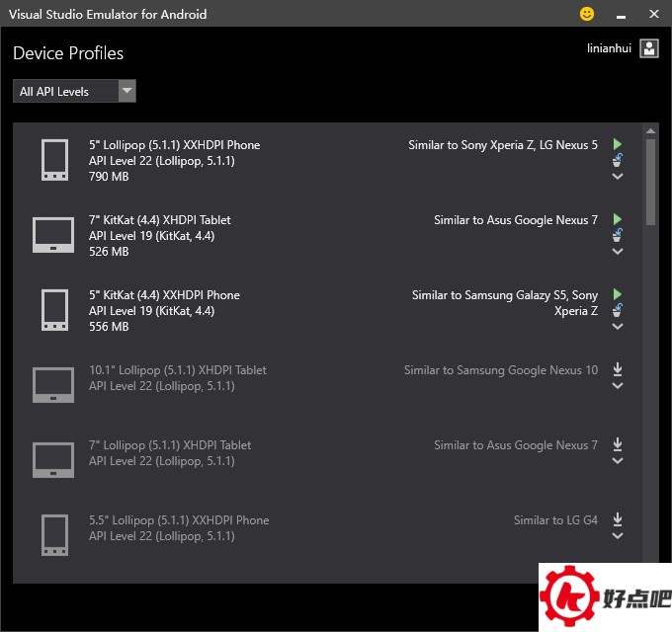Uninstall the 5" Lollipop Phone profile
This screenshot has height=632, width=672.
(618, 160)
